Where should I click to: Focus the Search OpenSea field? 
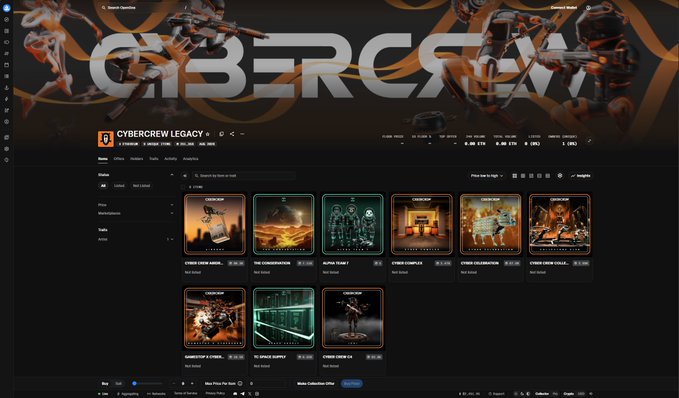click(x=145, y=8)
